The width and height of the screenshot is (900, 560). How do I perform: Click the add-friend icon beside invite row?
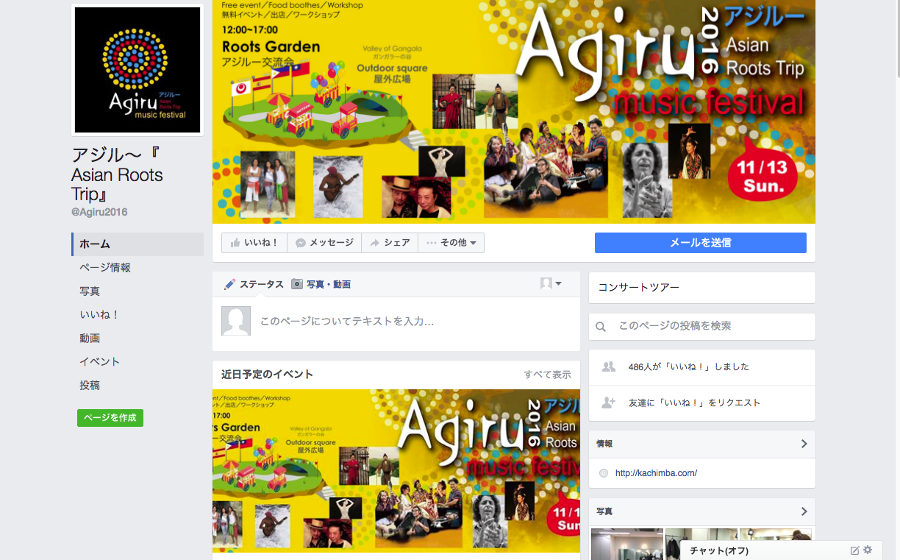click(608, 403)
